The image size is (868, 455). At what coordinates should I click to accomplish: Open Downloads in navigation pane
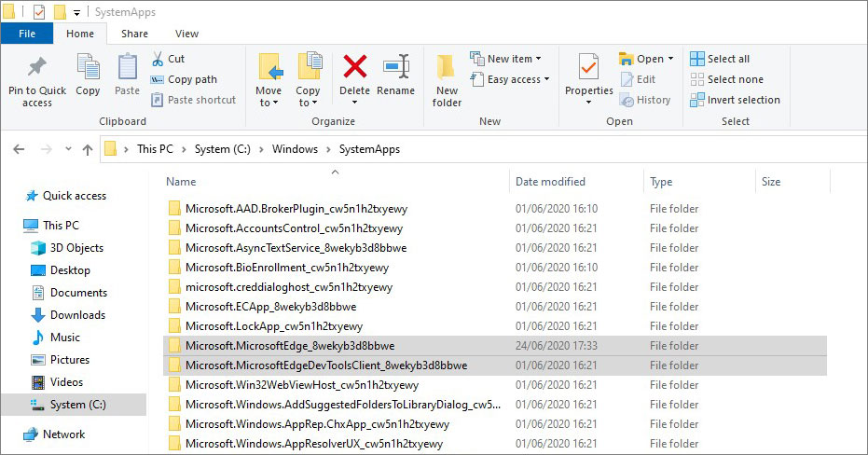(69, 315)
